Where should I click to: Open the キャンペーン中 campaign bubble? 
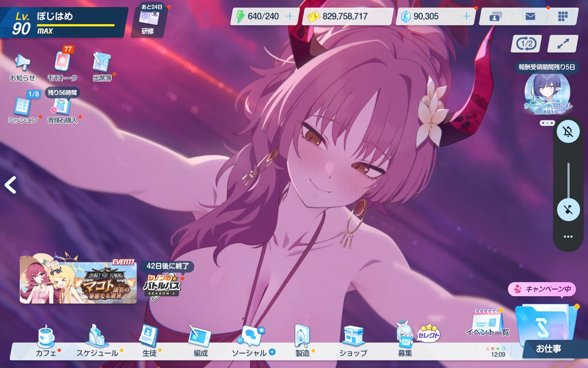point(541,289)
